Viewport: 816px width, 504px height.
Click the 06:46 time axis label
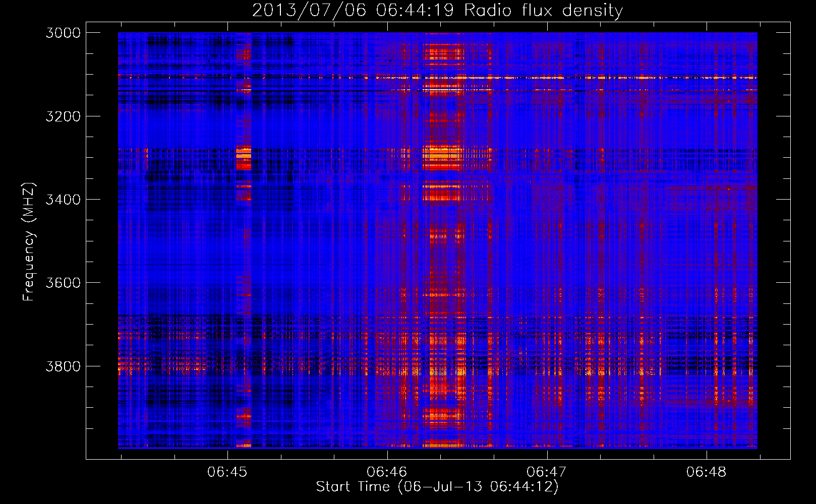click(x=387, y=472)
